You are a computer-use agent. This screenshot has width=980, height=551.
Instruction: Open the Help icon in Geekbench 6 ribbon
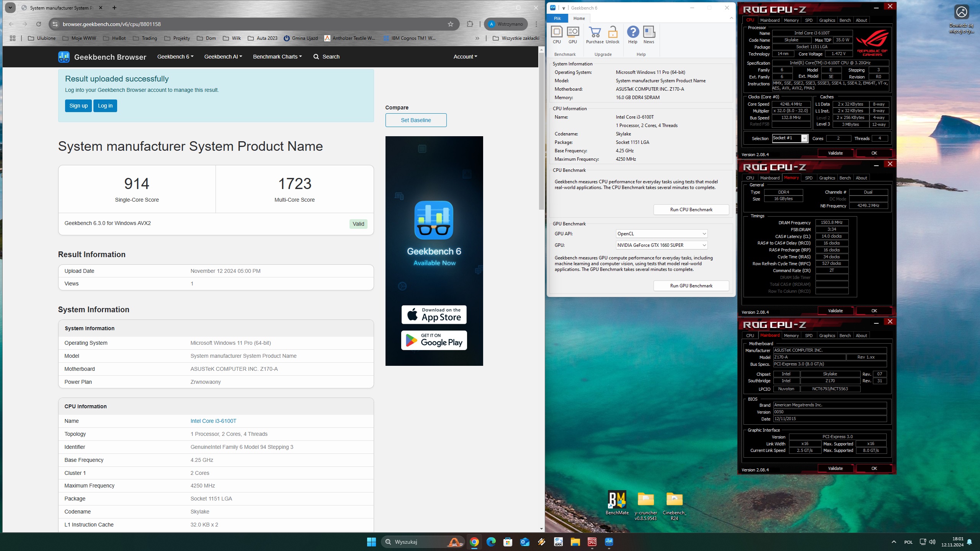point(633,35)
